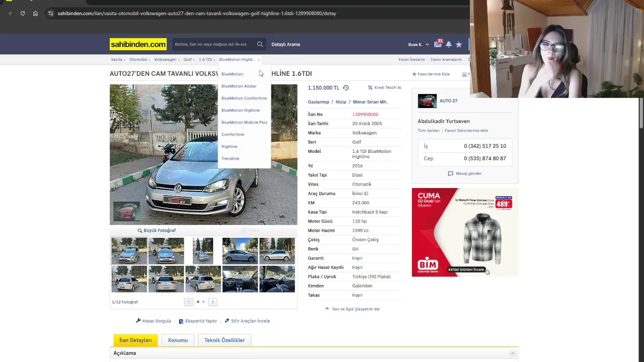
Task: Select BlueMotion Comfortline option
Action: click(244, 98)
